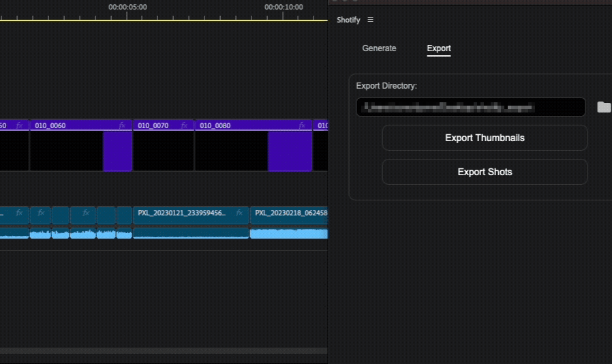Image resolution: width=612 pixels, height=364 pixels.
Task: Click the 00:00:10:00 mark on time ruler
Action: [284, 7]
